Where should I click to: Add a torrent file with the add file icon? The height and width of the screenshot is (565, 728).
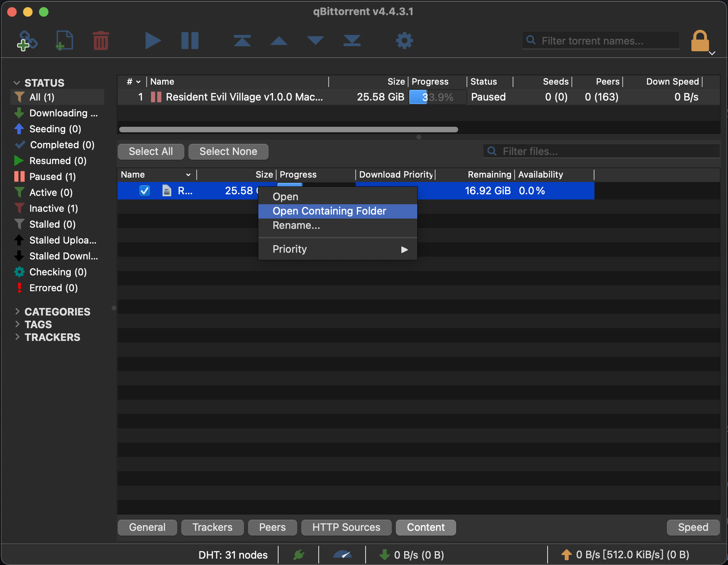(64, 40)
